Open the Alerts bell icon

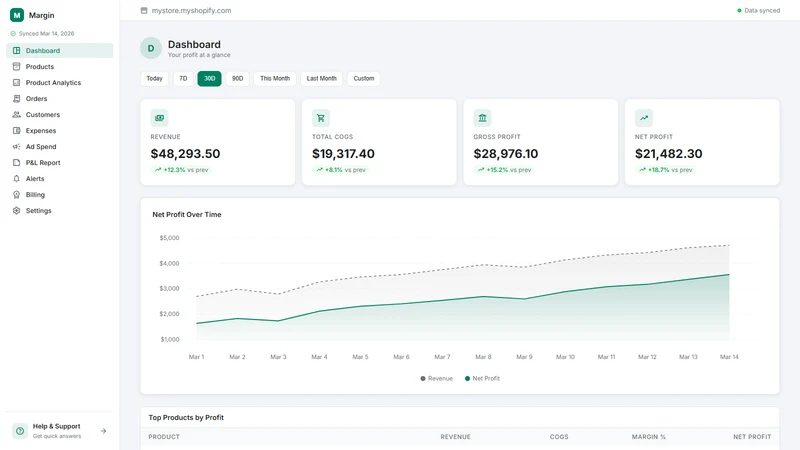coord(16,179)
